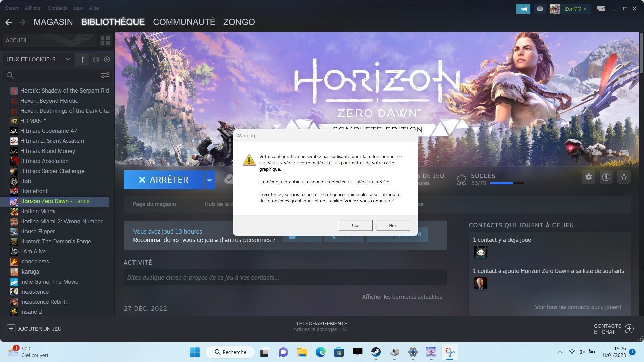
Task: Select Horizon Zero Dawn in library list
Action: click(55, 201)
